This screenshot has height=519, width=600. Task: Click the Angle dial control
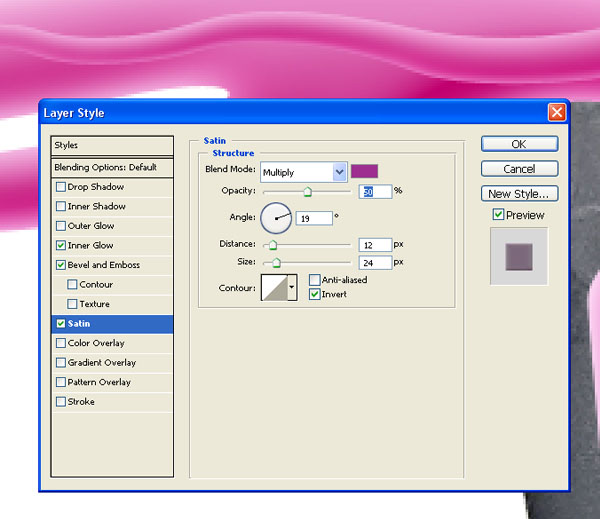point(276,218)
